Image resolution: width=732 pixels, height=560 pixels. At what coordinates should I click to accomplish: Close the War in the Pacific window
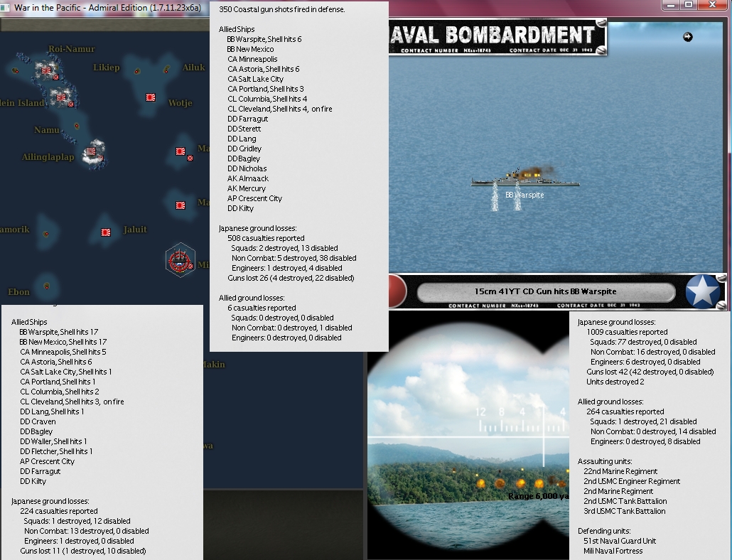tap(712, 5)
